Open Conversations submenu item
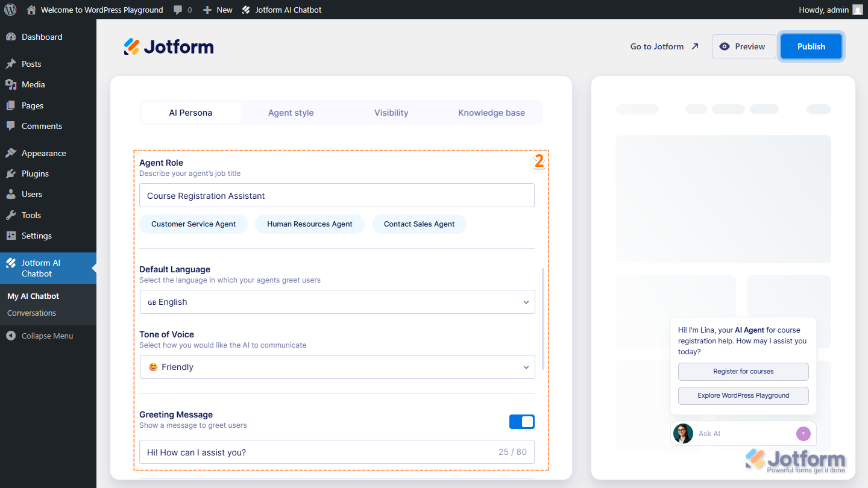 click(x=31, y=313)
